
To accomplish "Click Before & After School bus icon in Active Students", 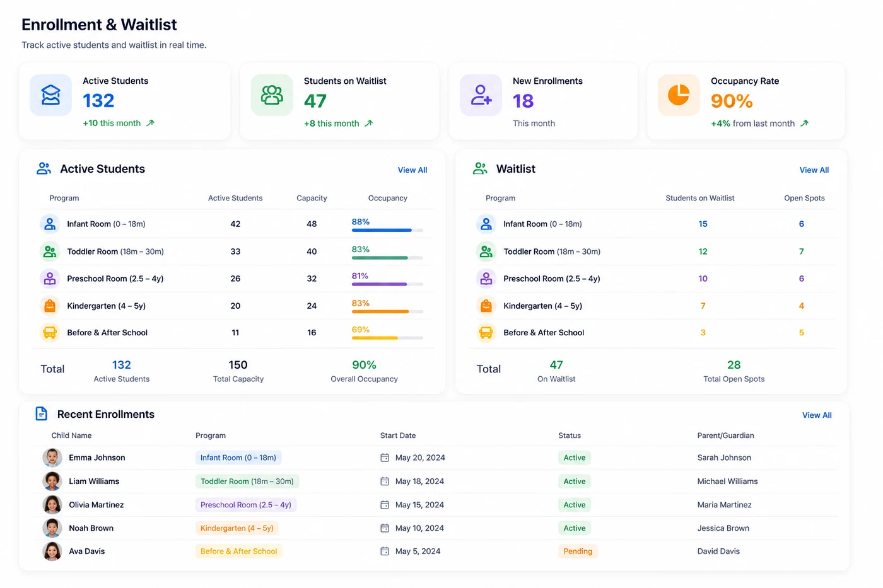I will click(50, 332).
